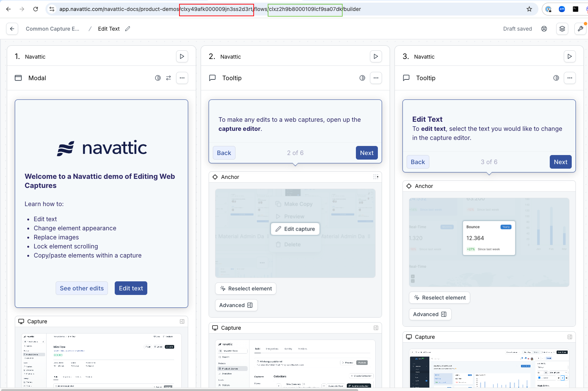Click the '3 of 6' step counter
Screen dimensions: 588x391
pos(489,162)
